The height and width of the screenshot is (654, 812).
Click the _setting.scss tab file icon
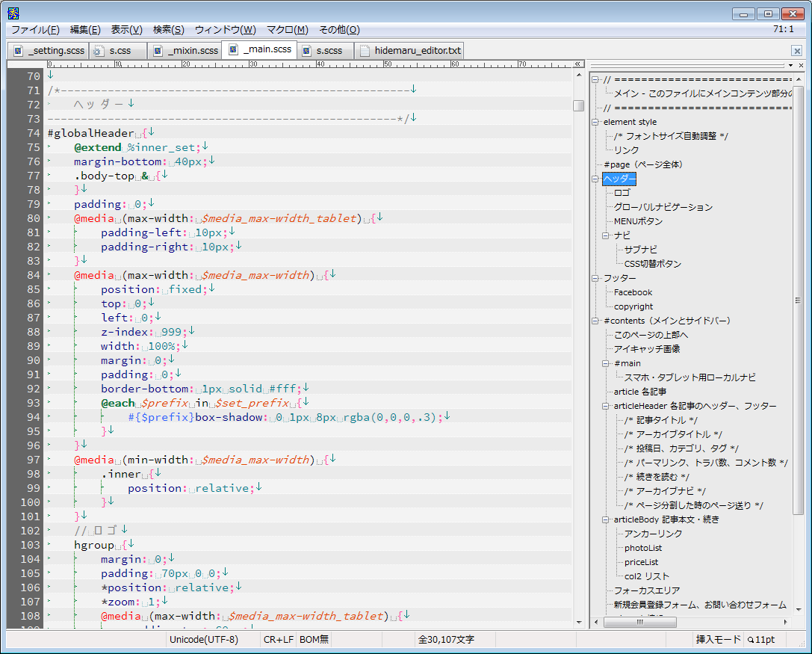18,51
